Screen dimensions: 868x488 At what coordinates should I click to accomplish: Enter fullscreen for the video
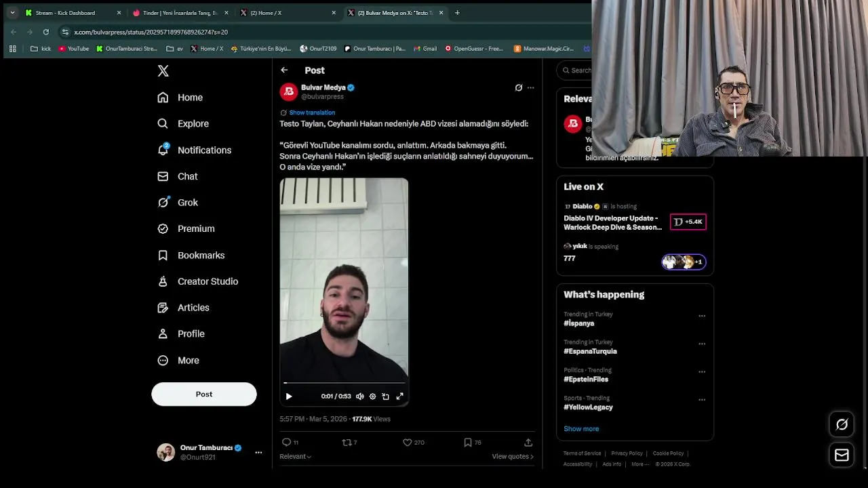pos(399,396)
